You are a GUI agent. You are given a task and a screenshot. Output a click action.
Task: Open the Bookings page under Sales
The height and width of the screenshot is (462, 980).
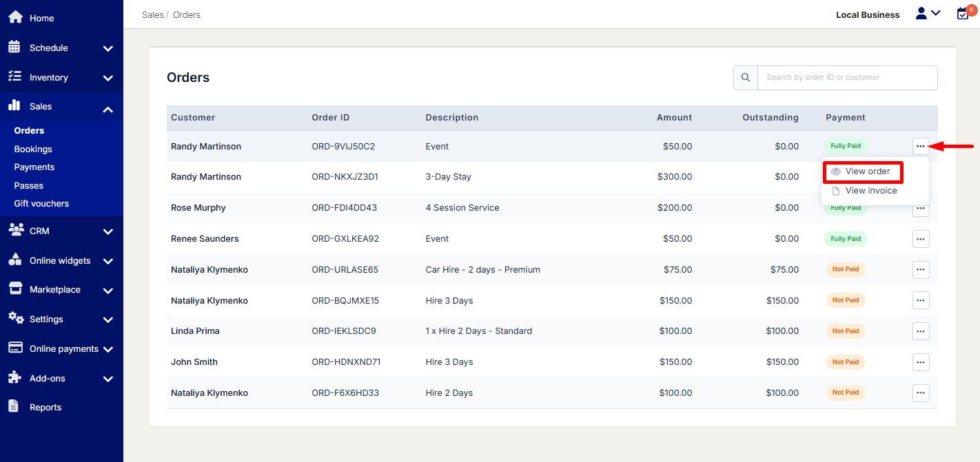coord(33,149)
